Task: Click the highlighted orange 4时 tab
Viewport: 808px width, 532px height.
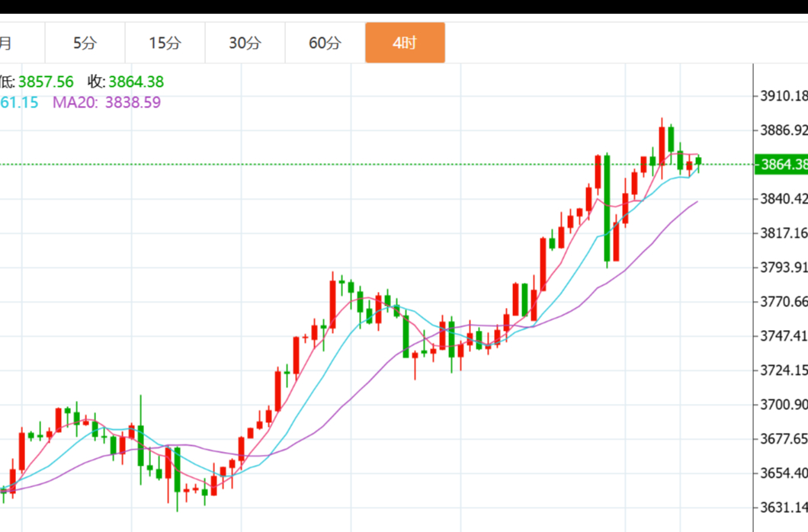Action: [405, 43]
